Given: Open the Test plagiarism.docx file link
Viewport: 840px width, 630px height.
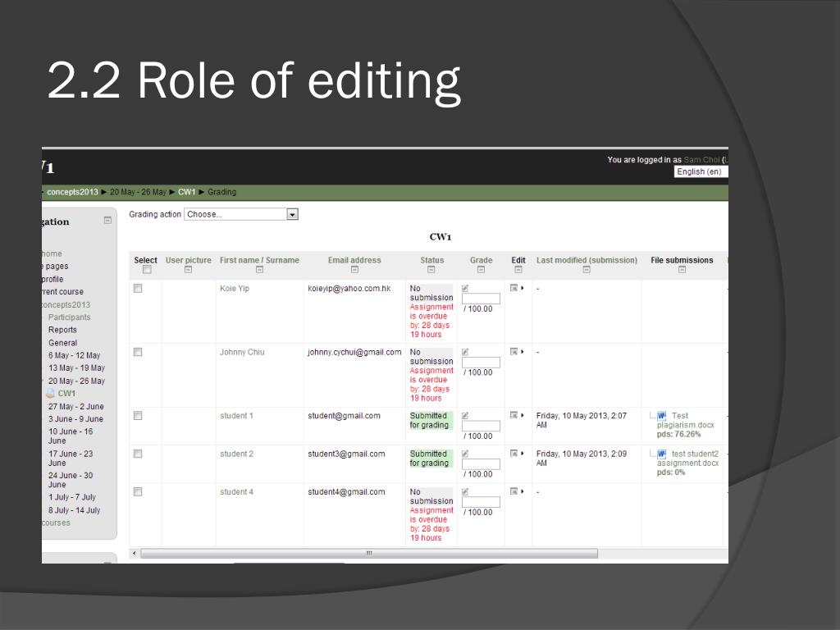Looking at the screenshot, I should [x=686, y=421].
